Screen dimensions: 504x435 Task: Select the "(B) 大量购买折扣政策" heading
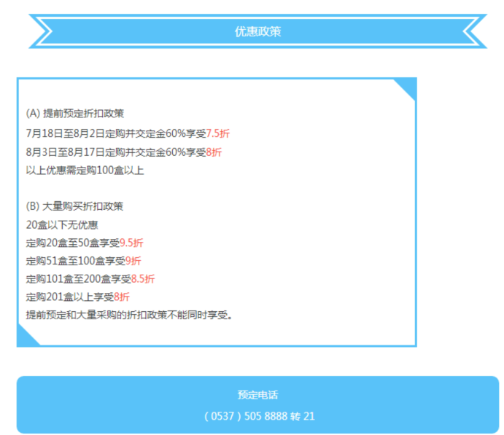pos(74,206)
